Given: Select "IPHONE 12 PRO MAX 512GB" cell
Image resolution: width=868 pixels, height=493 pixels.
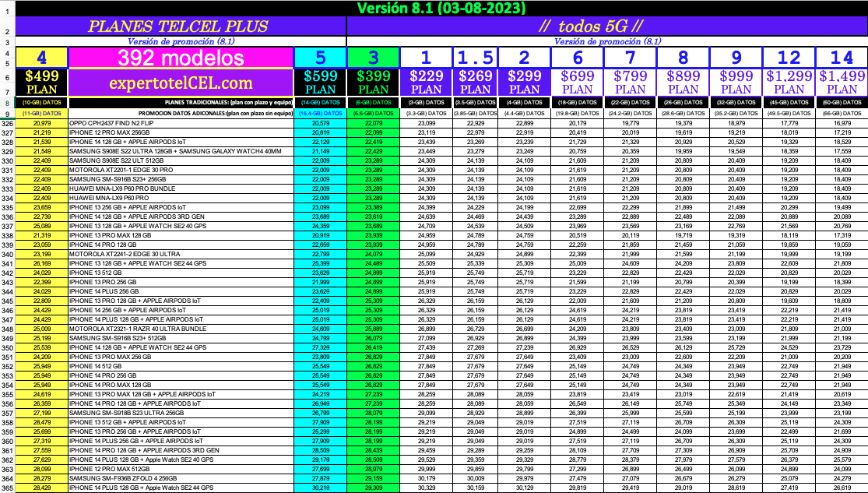Looking at the screenshot, I should click(181, 469).
